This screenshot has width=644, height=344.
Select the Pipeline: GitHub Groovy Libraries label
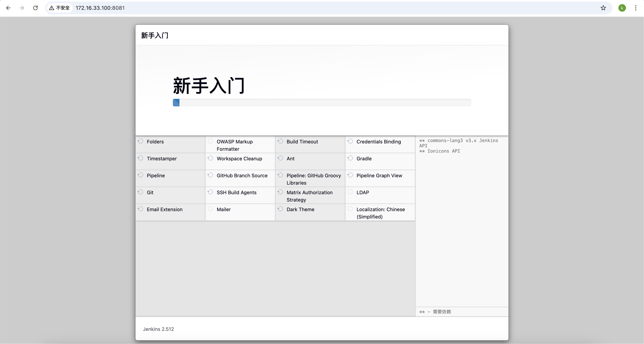[314, 179]
